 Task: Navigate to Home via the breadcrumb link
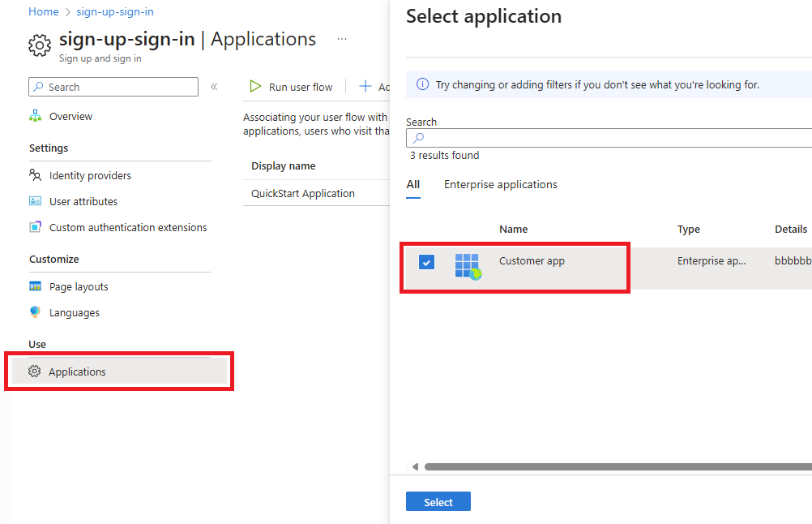click(x=43, y=11)
